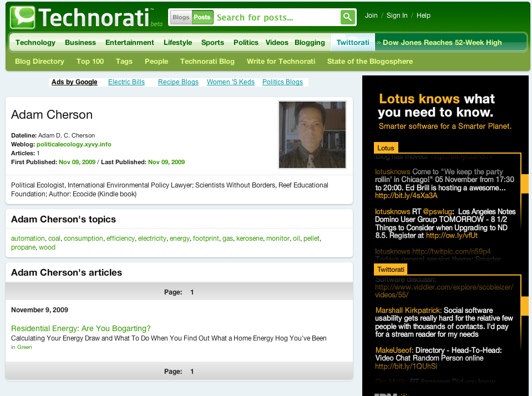Open the Lifestyle section

(x=178, y=42)
